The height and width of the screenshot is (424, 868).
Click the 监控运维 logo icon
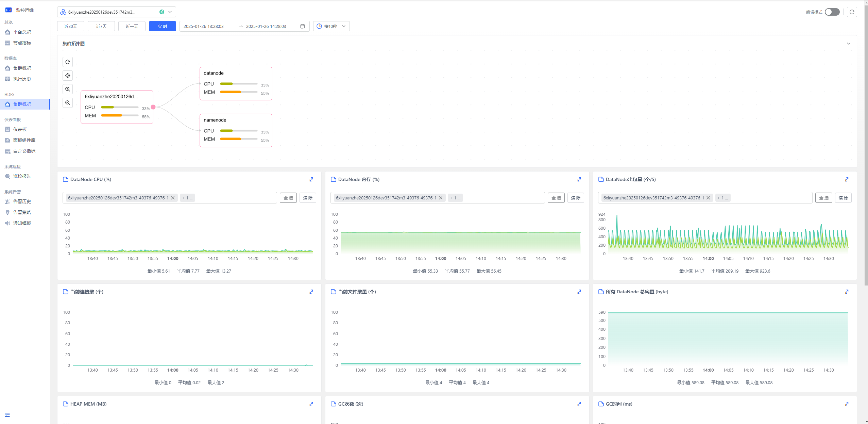(x=8, y=10)
